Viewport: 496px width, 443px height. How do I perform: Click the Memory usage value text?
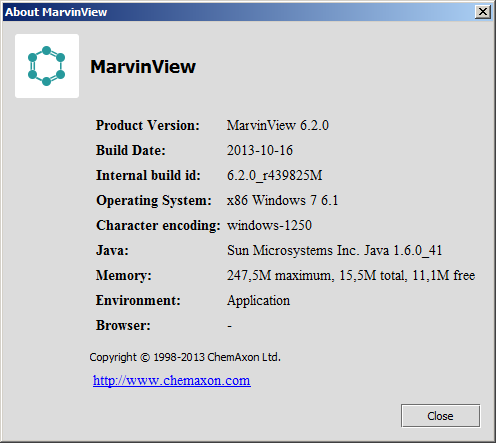(x=351, y=276)
